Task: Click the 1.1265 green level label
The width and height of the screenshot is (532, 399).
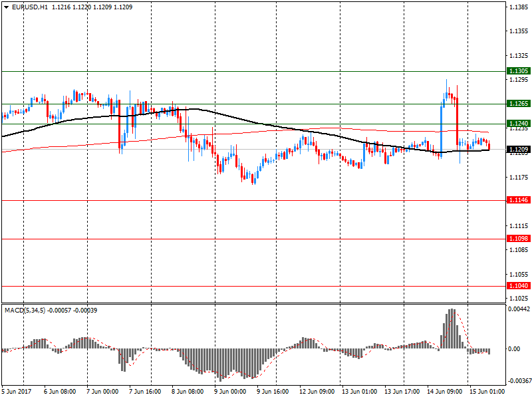Action: (x=519, y=104)
